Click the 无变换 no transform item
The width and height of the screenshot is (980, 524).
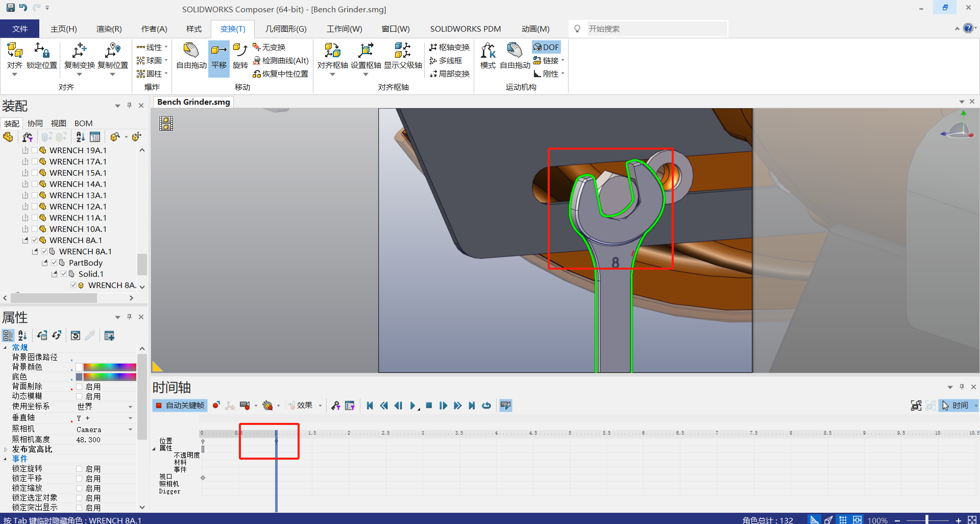269,47
